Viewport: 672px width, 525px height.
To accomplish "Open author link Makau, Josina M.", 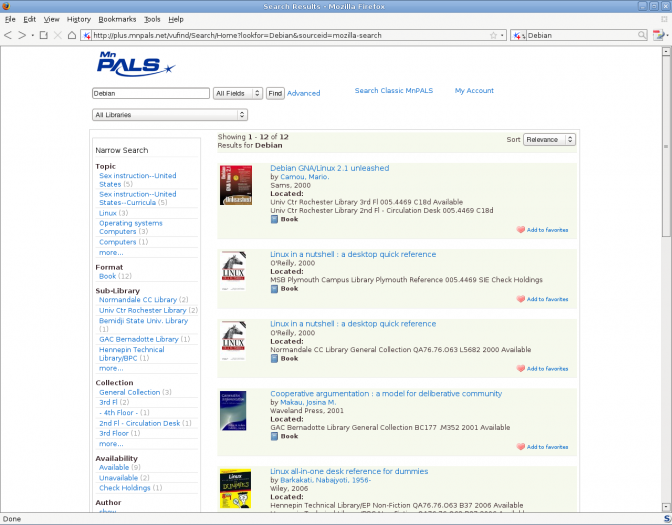I will (308, 402).
